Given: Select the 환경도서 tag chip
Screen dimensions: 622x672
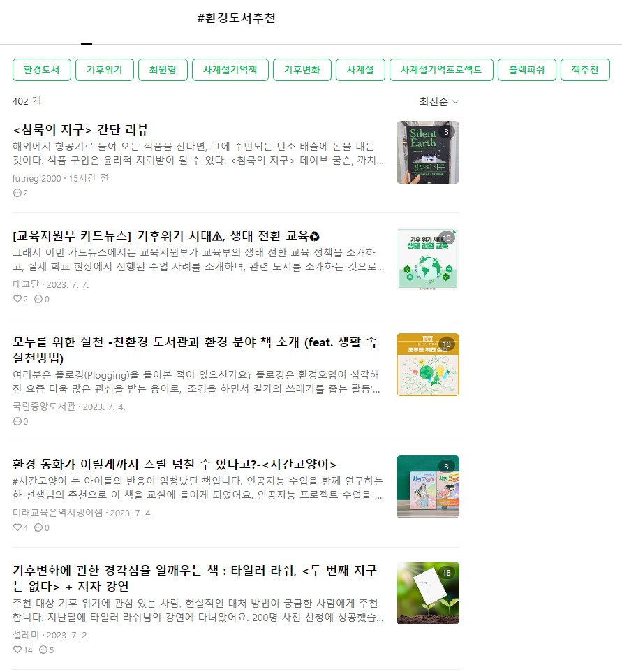Looking at the screenshot, I should tap(42, 70).
